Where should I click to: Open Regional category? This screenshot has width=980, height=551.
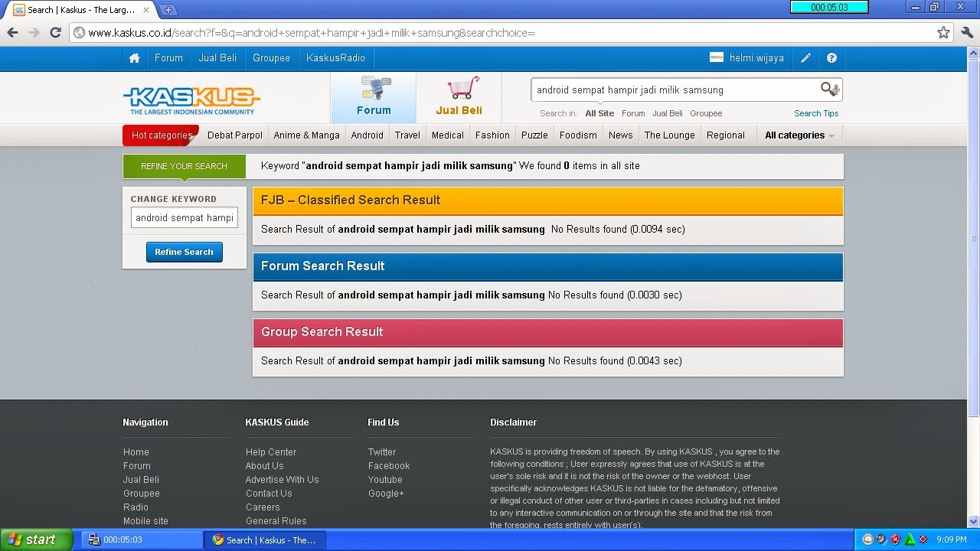pos(726,135)
